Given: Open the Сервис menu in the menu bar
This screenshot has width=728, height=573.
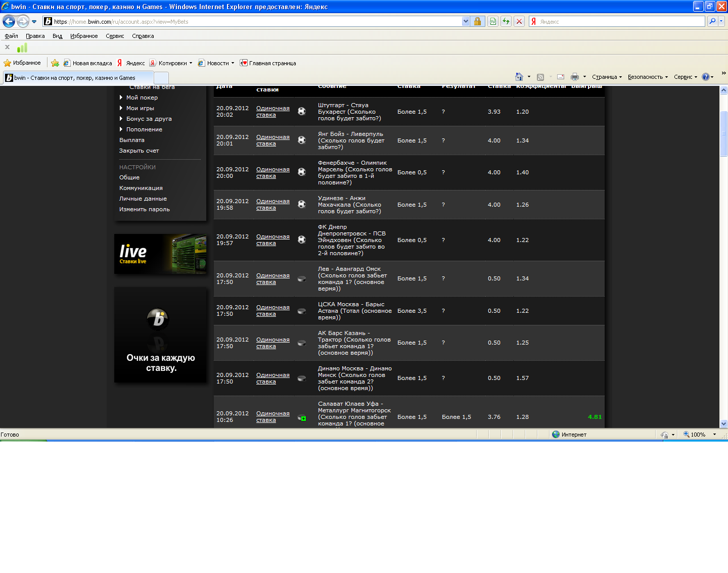Looking at the screenshot, I should coord(115,36).
